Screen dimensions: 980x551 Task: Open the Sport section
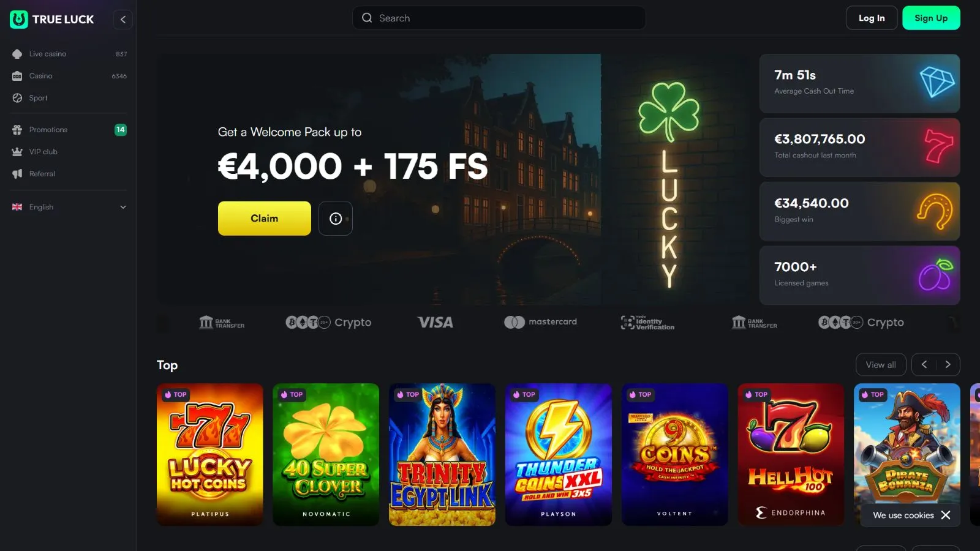click(x=69, y=98)
